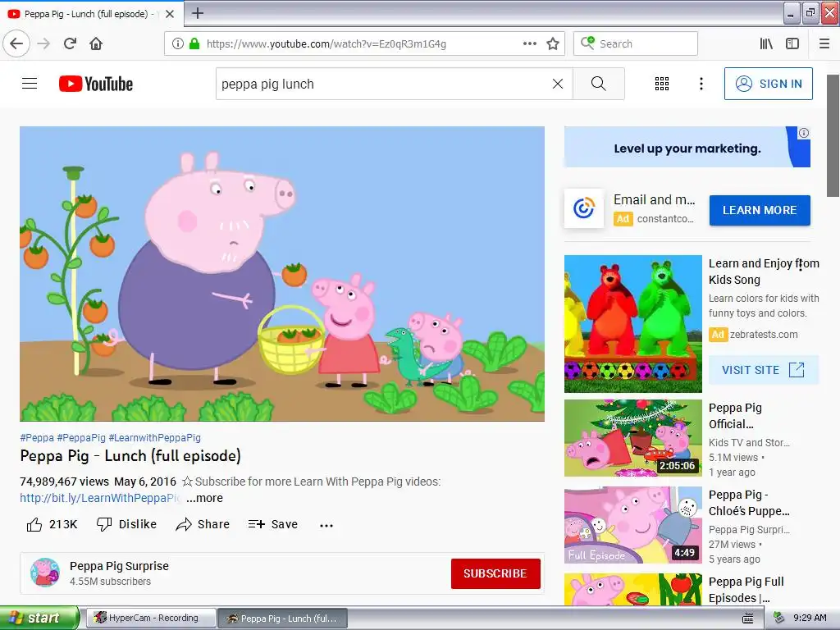Open the Firefox hamburger menu
Screen dimensions: 840x630
click(824, 43)
